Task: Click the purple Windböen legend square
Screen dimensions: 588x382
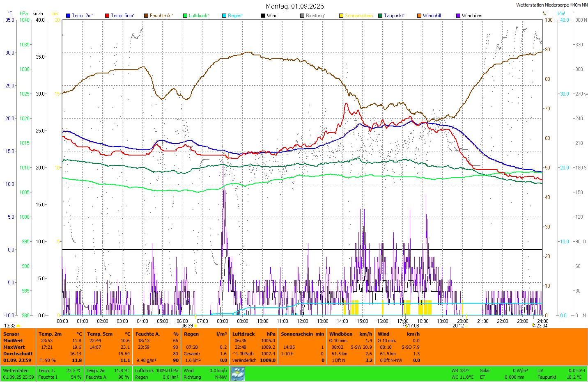Action: click(458, 16)
